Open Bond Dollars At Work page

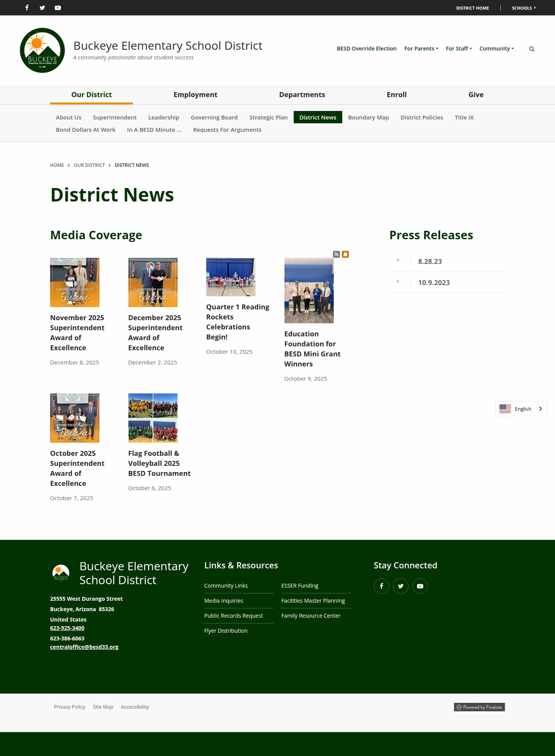(x=86, y=130)
